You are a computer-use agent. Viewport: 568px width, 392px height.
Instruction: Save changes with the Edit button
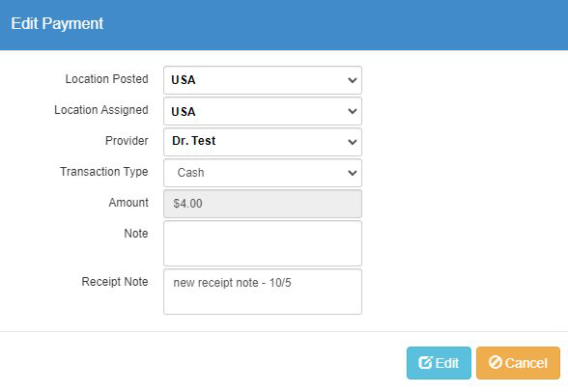[439, 363]
